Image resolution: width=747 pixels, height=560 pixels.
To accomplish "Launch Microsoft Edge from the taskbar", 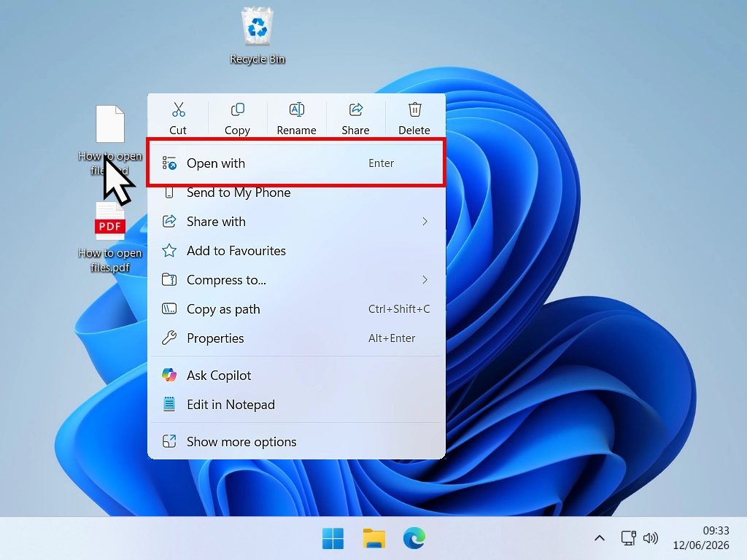I will point(414,539).
